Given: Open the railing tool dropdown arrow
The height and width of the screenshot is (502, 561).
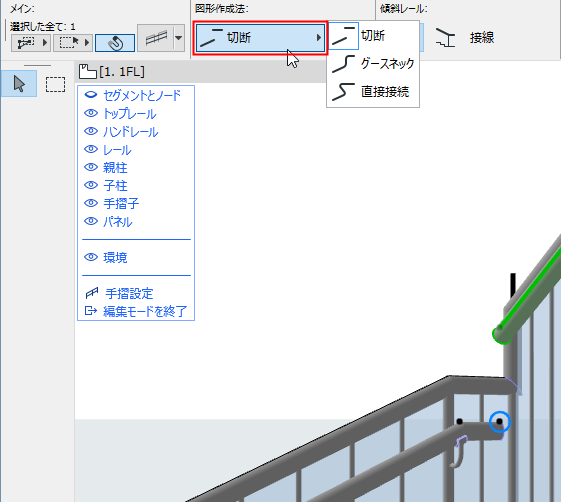Looking at the screenshot, I should 179,38.
